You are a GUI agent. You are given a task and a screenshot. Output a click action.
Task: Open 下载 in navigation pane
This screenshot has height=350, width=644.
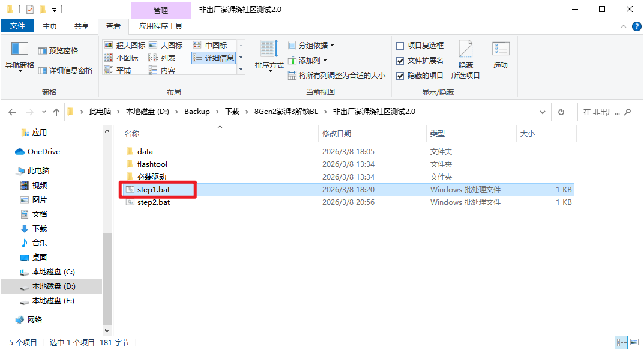tap(34, 228)
